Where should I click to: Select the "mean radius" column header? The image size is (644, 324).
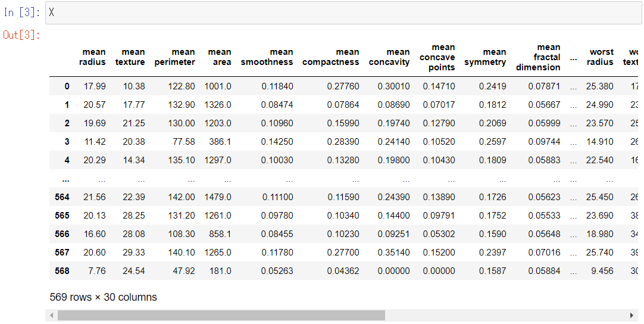tap(92, 57)
